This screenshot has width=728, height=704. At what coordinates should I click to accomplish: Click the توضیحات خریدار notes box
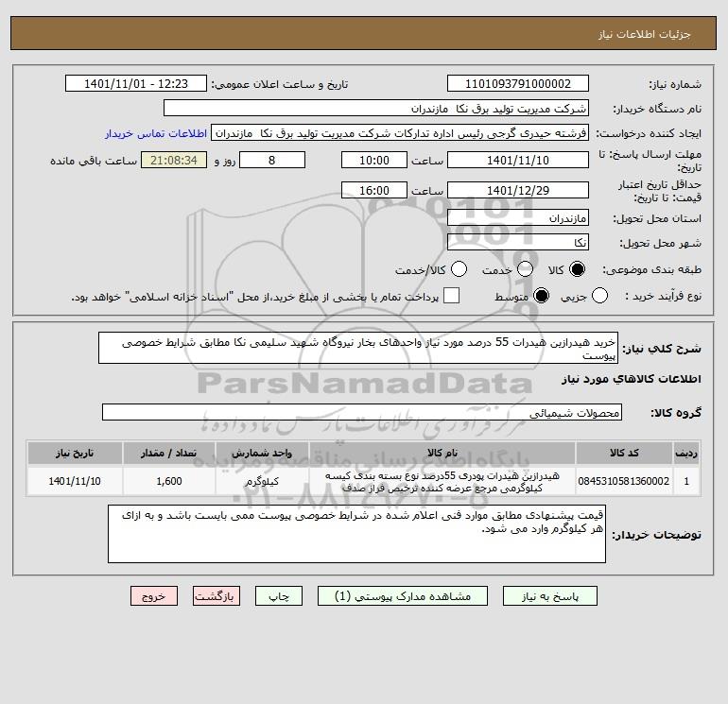coord(356,534)
